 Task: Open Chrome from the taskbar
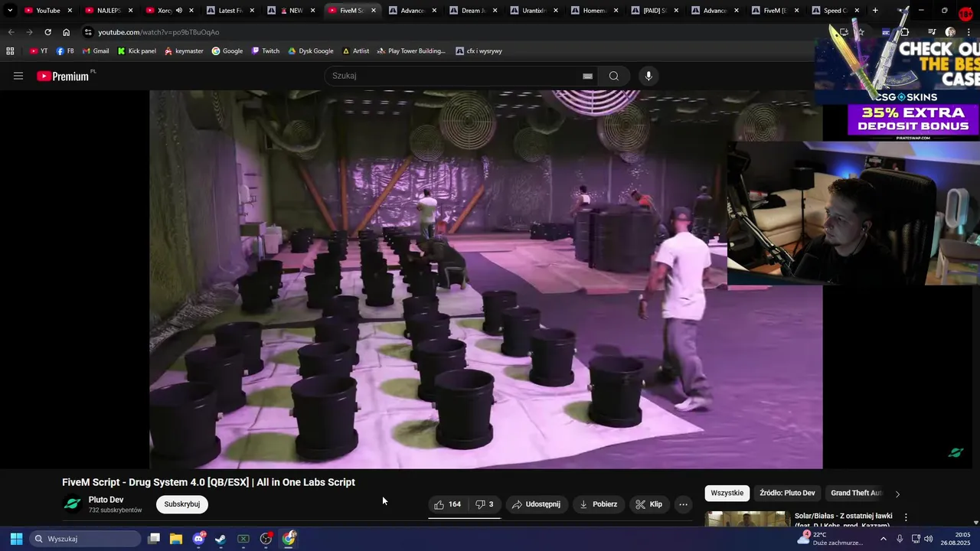289,539
